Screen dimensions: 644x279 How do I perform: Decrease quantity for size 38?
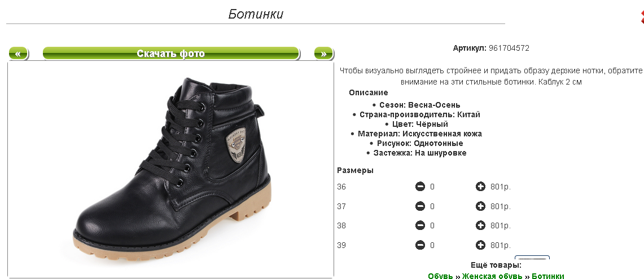(x=420, y=225)
